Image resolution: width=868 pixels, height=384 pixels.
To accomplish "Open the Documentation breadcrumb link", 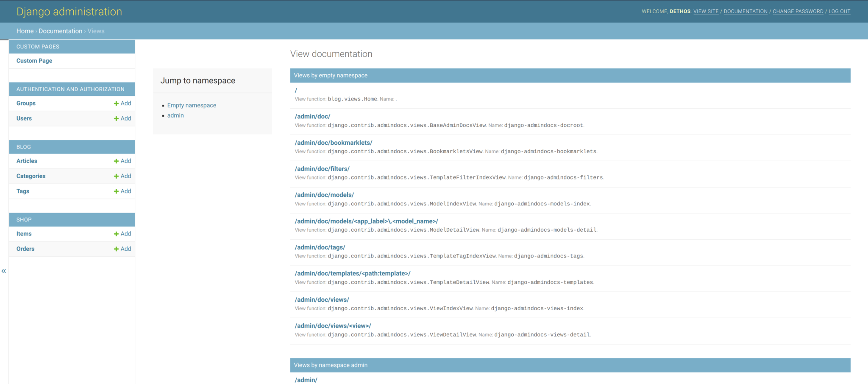I will coord(60,31).
